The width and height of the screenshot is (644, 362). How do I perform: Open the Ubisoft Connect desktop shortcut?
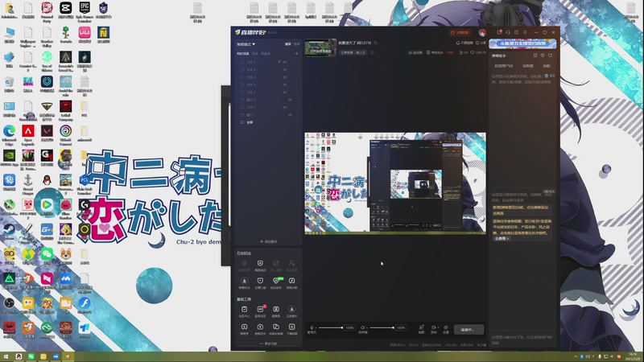click(x=65, y=135)
